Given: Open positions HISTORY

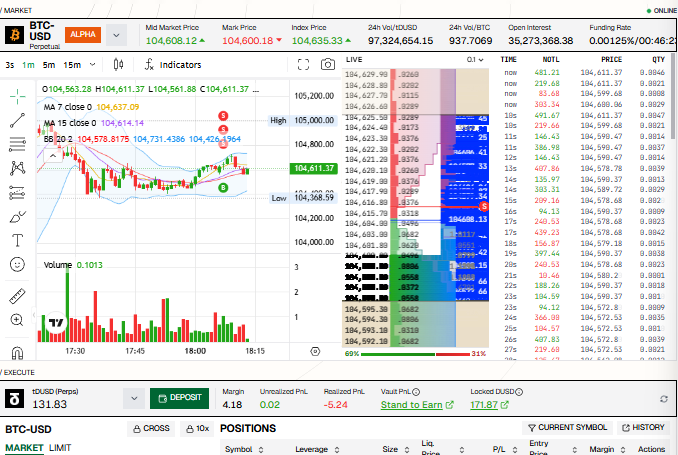Looking at the screenshot, I should tap(643, 428).
